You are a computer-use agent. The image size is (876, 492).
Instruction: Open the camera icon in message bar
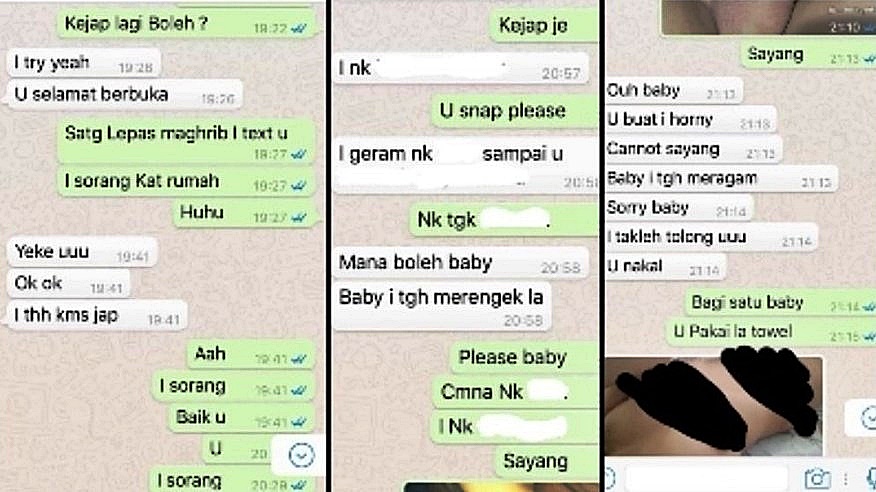(x=817, y=479)
